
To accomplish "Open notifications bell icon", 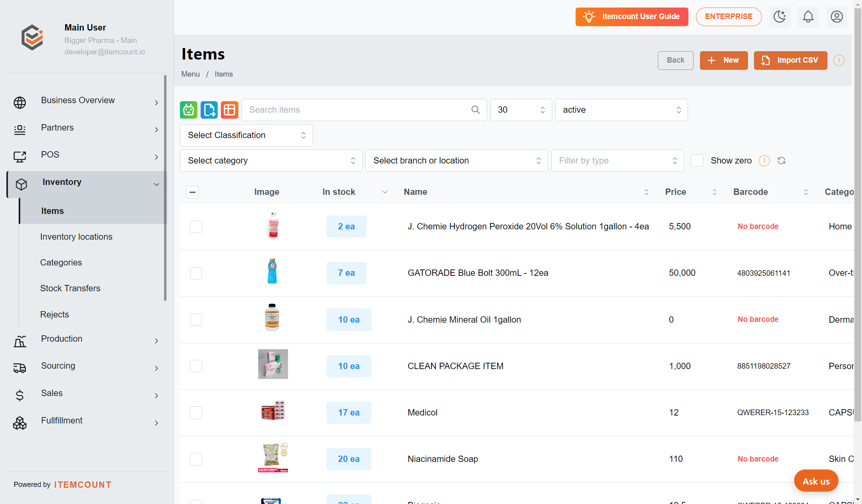I will click(x=808, y=17).
